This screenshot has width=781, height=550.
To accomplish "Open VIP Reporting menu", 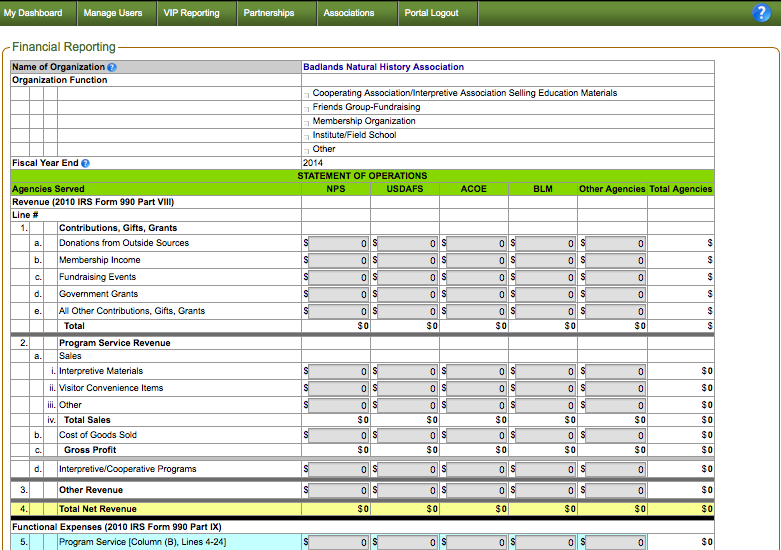I will point(191,13).
